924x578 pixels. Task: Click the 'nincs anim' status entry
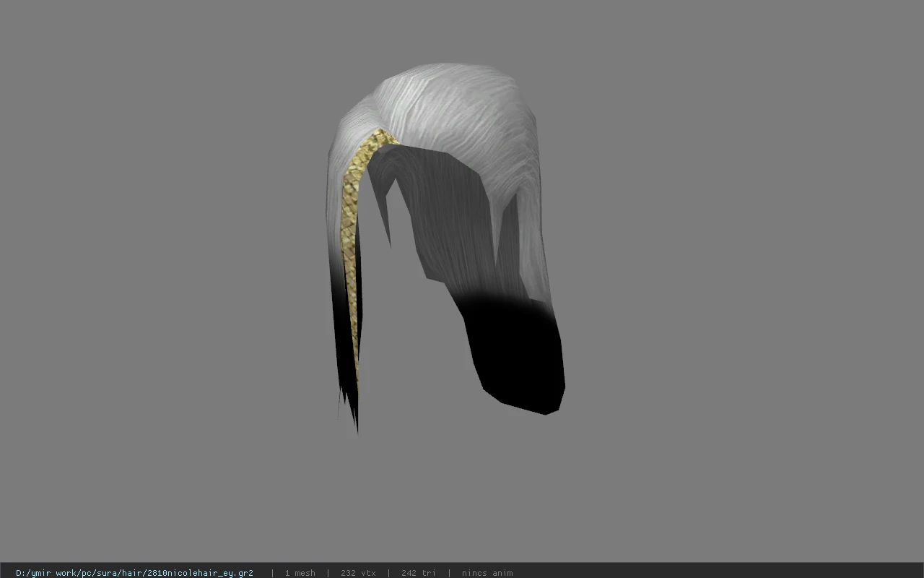tap(487, 573)
